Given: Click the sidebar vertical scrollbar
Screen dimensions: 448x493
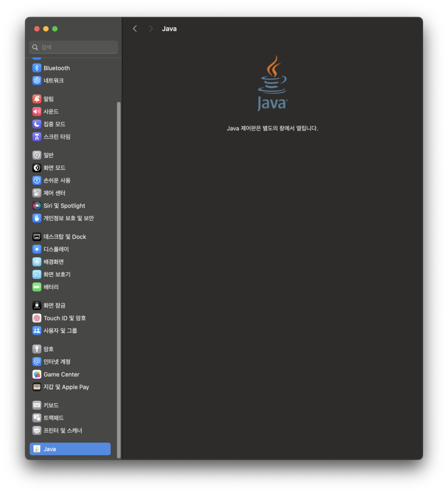Looking at the screenshot, I should coord(119,280).
